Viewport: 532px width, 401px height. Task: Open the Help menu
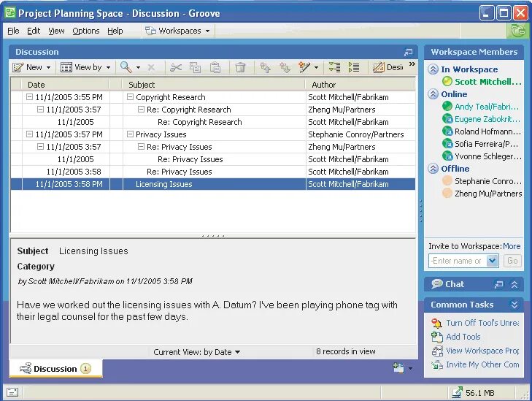(115, 31)
